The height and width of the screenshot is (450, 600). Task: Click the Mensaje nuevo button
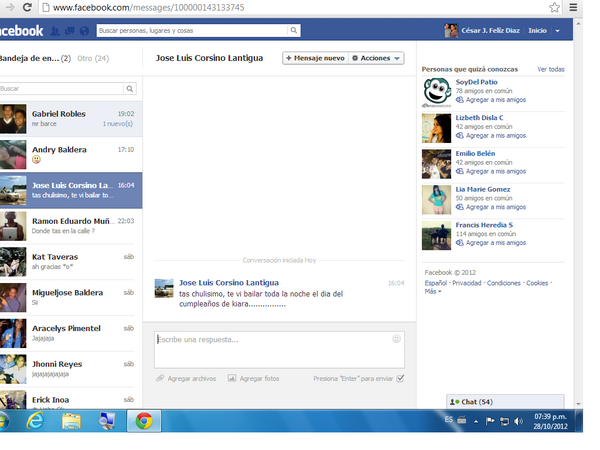316,58
